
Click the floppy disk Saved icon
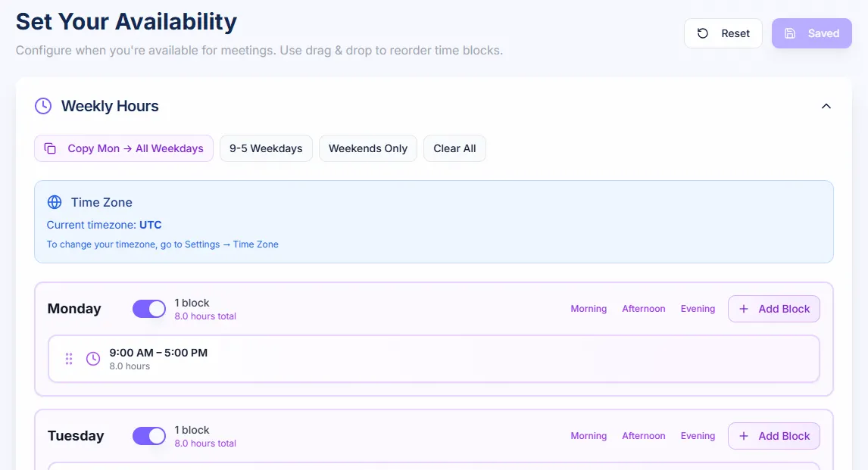tap(790, 33)
